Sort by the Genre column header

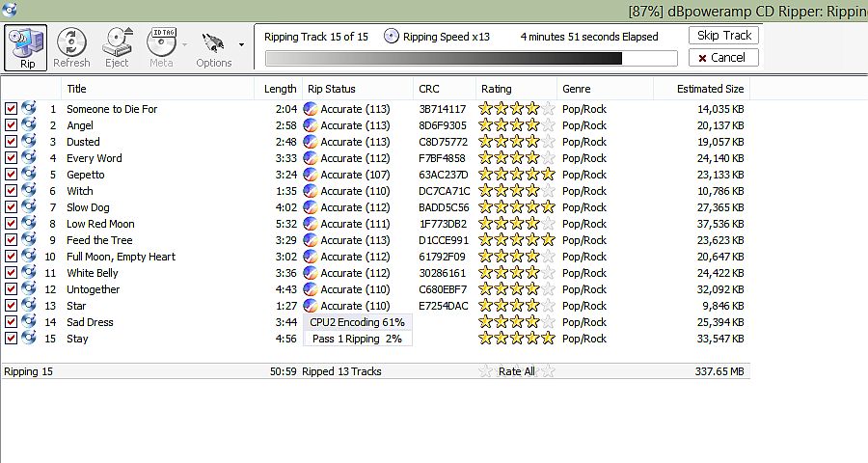(577, 89)
